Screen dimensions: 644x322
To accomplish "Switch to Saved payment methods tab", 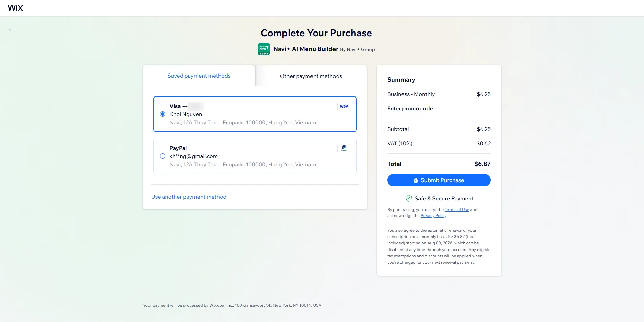I will pos(199,76).
